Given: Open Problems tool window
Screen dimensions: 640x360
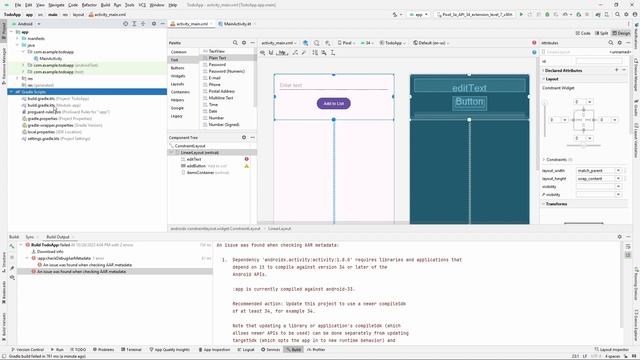Looking at the screenshot, I should [x=103, y=349].
